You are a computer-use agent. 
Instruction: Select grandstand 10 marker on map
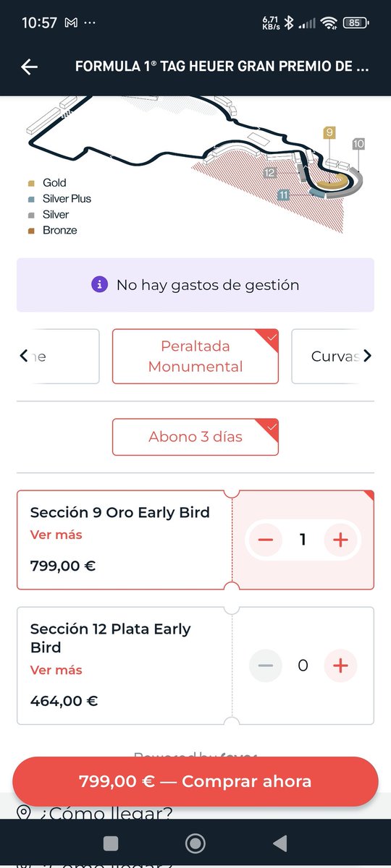[x=358, y=144]
